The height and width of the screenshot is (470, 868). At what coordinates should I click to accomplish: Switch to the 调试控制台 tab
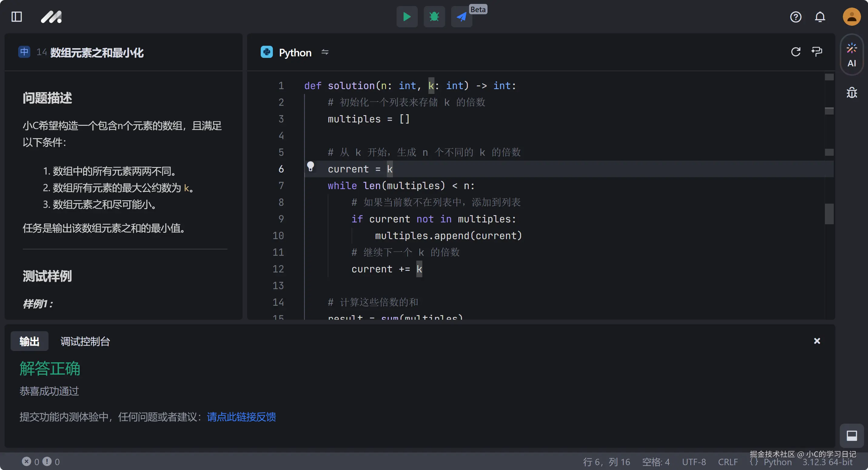pos(85,342)
